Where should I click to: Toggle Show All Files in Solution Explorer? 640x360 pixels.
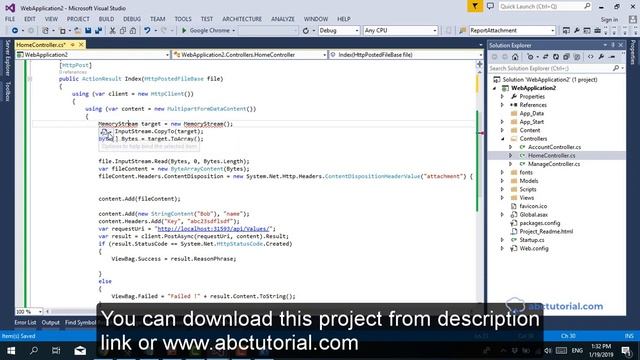[577, 57]
